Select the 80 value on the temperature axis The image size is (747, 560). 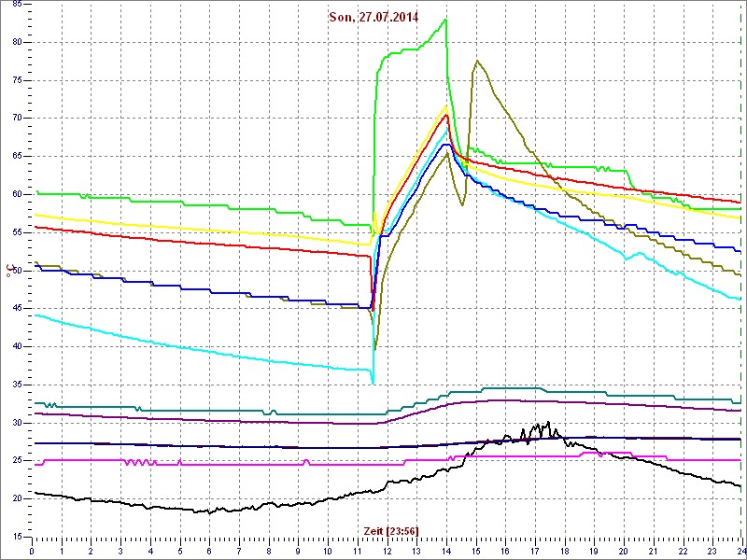pos(17,42)
